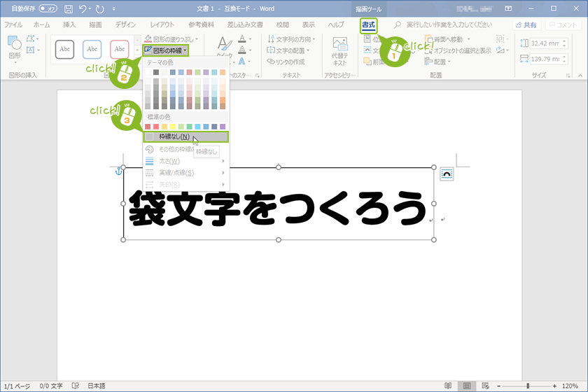The image size is (588, 392).
Task: Click the group objects icon
Action: [x=502, y=38]
